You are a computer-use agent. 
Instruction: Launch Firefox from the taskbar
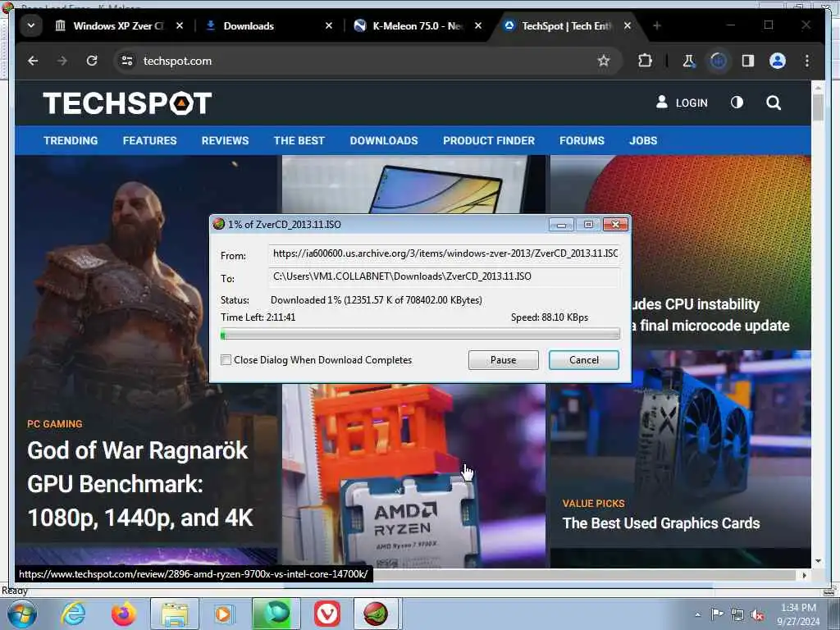[x=123, y=614]
